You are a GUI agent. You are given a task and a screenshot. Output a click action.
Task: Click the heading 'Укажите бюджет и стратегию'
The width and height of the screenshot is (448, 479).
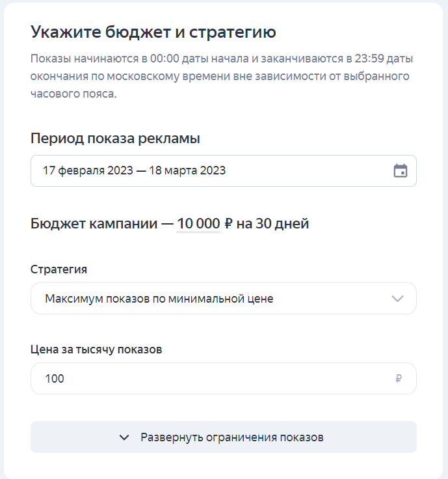click(x=153, y=32)
